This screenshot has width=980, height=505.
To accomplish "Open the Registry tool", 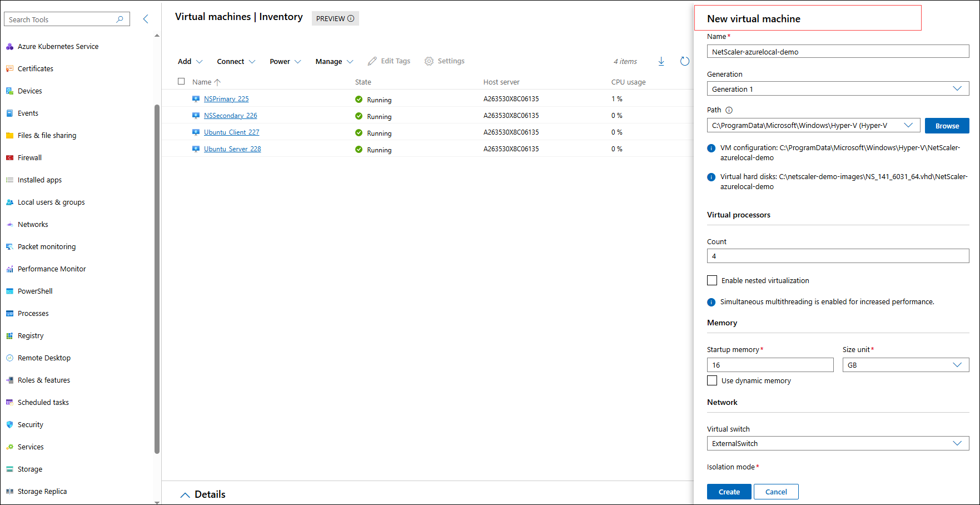I will coord(31,335).
